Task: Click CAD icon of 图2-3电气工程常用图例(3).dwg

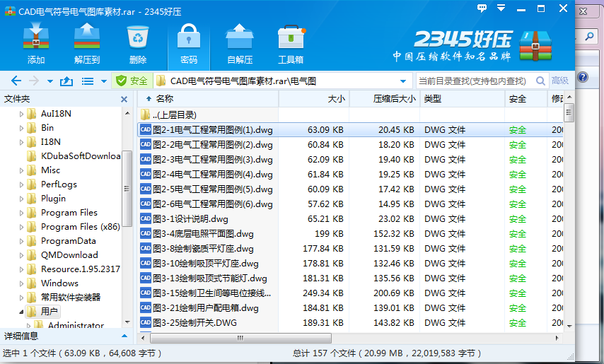Action: [x=145, y=159]
